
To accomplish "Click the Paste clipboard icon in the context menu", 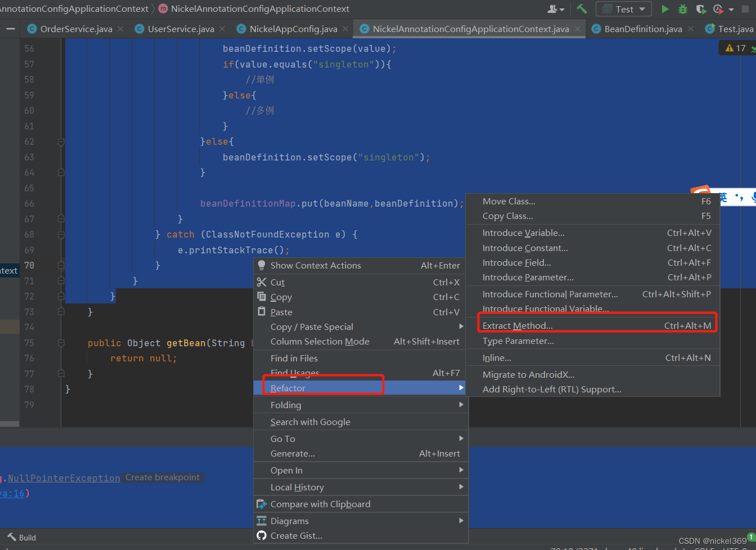I will point(262,311).
